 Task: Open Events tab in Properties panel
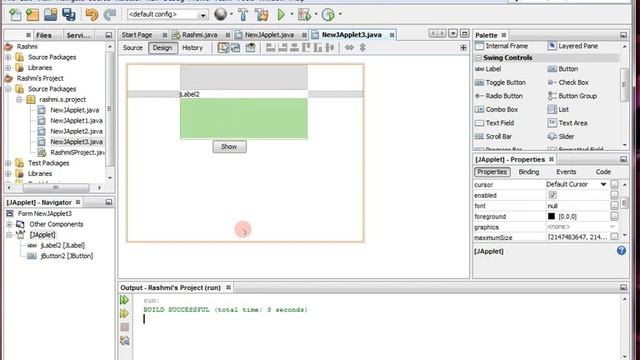pos(566,172)
